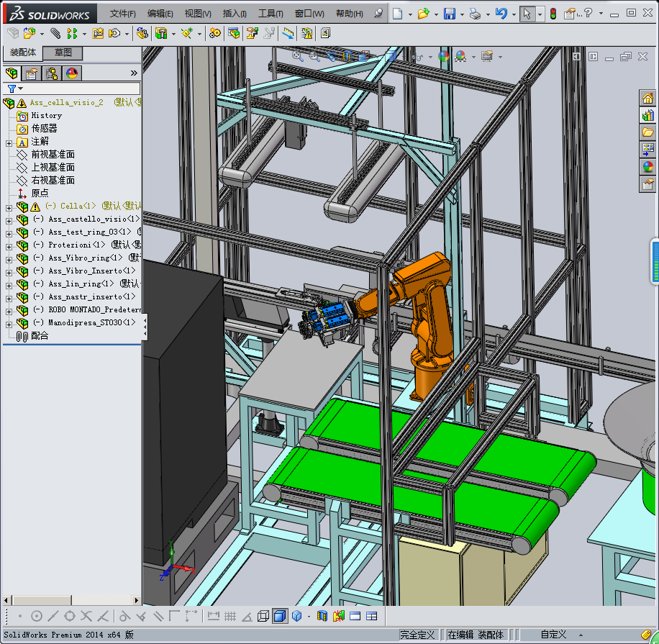
Task: Toggle the grid snap icon in bottom toolbar
Action: 230,616
